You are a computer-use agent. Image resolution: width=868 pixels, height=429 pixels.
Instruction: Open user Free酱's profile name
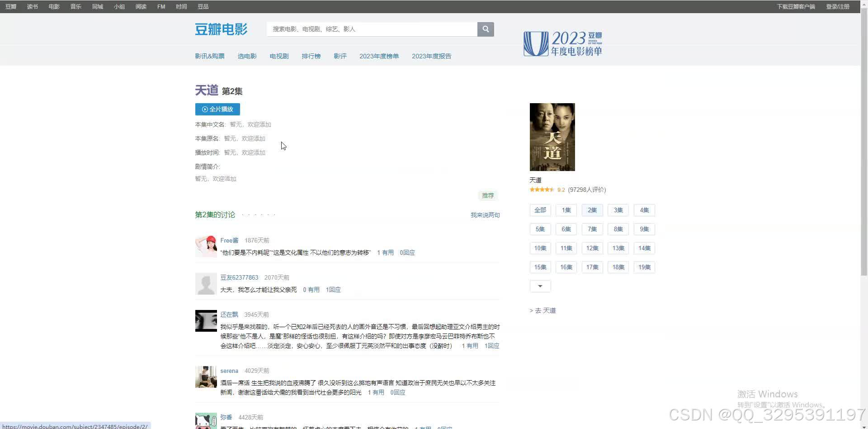pyautogui.click(x=229, y=240)
